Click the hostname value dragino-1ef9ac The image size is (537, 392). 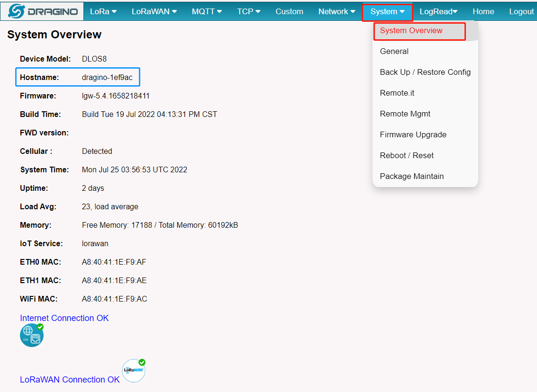pos(107,78)
